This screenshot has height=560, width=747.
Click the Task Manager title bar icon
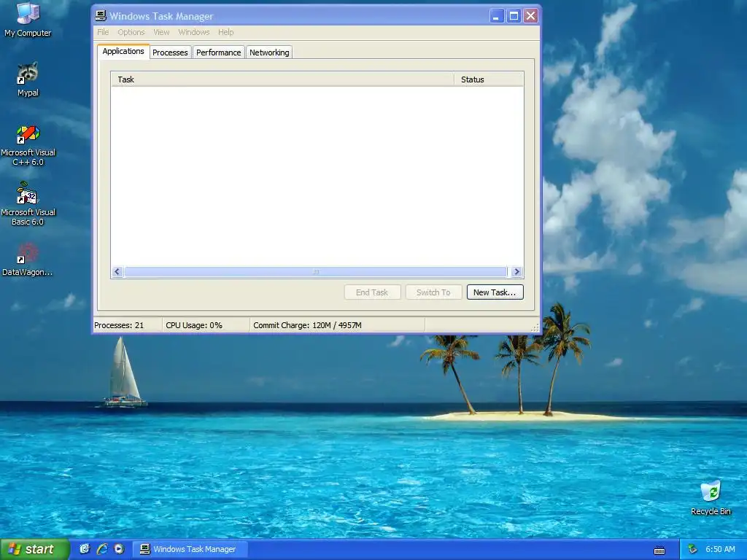click(101, 16)
